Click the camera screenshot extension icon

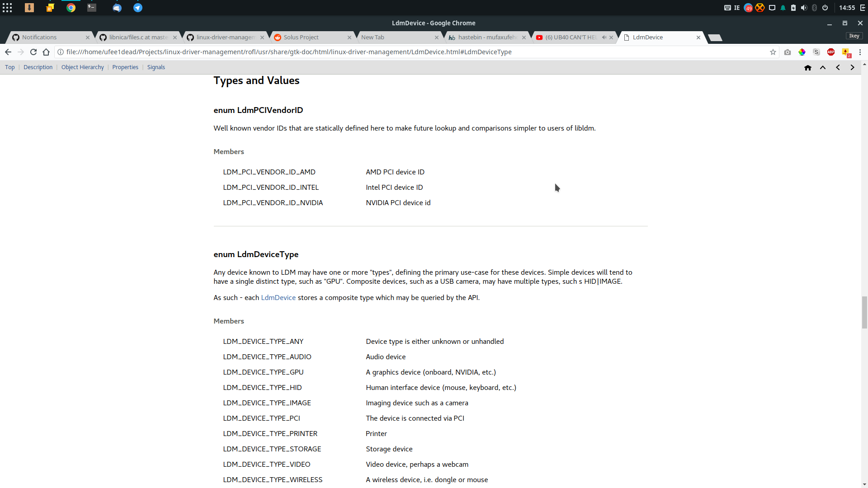pyautogui.click(x=788, y=52)
